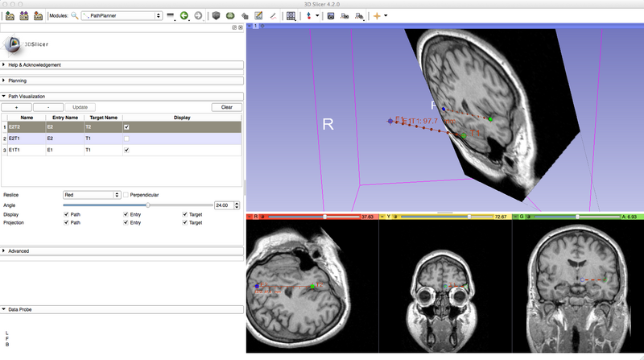
Task: Click the screenshot capture camera icon
Action: 330,15
